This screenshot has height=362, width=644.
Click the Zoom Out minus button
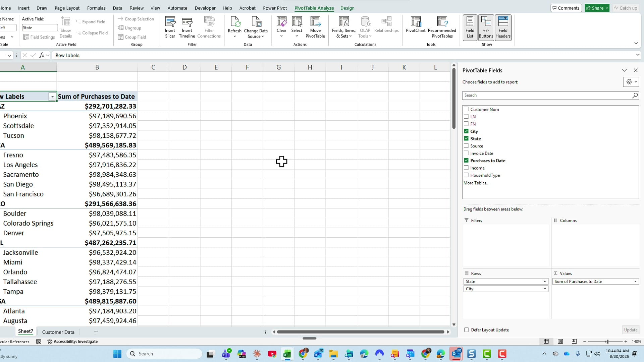tap(585, 342)
